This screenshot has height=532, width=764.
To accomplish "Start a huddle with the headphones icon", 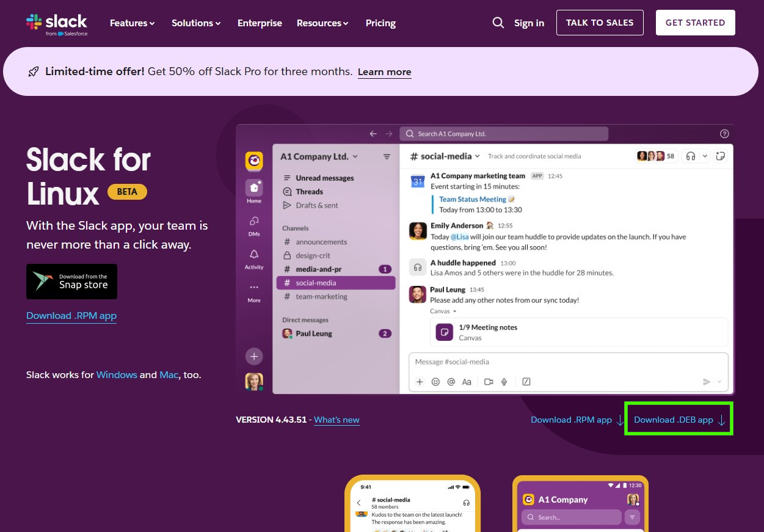I will [x=691, y=156].
